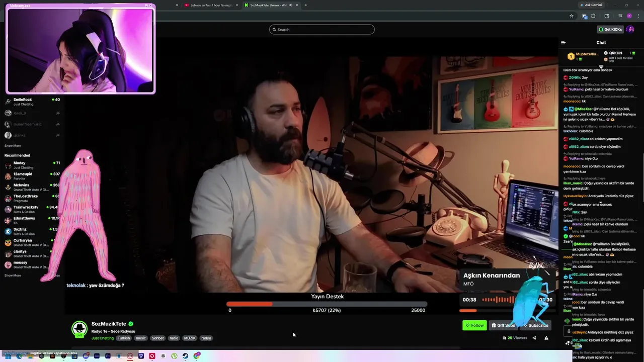Image resolution: width=644 pixels, height=362 pixels.
Task: Open Microsoft Edge from the taskbar
Action: [20, 356]
